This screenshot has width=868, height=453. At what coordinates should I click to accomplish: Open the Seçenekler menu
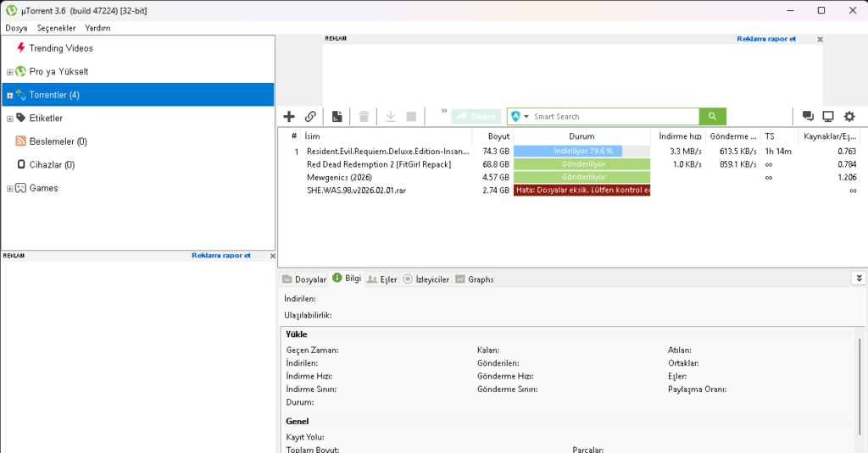click(x=56, y=28)
